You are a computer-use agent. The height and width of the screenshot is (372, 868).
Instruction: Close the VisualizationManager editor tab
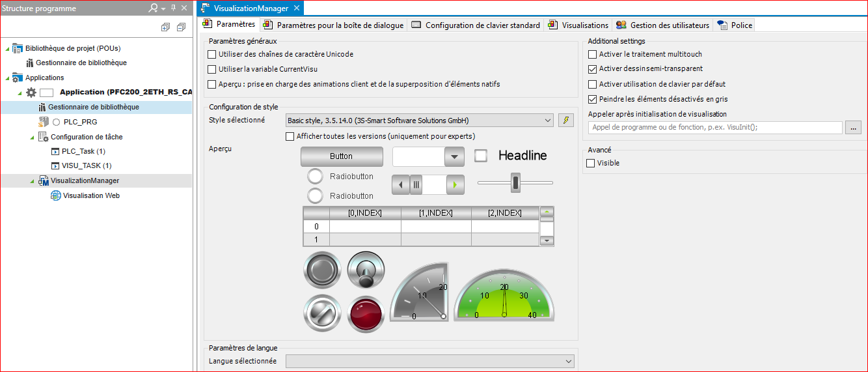297,8
